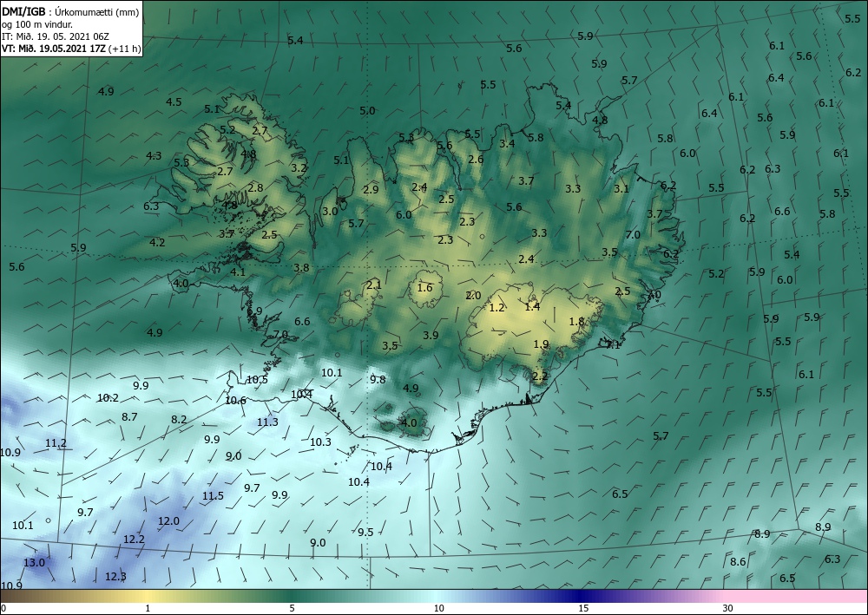Click the 2.9 value on the map
The height and width of the screenshot is (615, 868).
[x=371, y=189]
